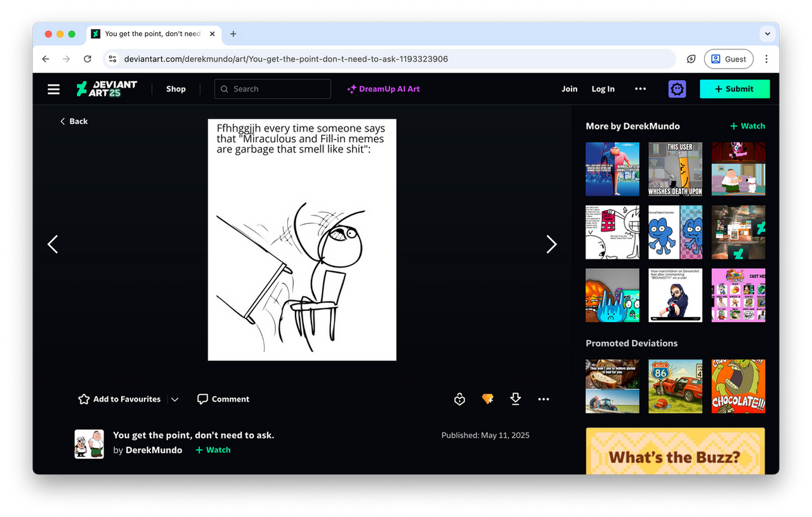Click the 'Promoted Deviations' heading
Image resolution: width=812 pixels, height=517 pixels.
pyautogui.click(x=632, y=343)
